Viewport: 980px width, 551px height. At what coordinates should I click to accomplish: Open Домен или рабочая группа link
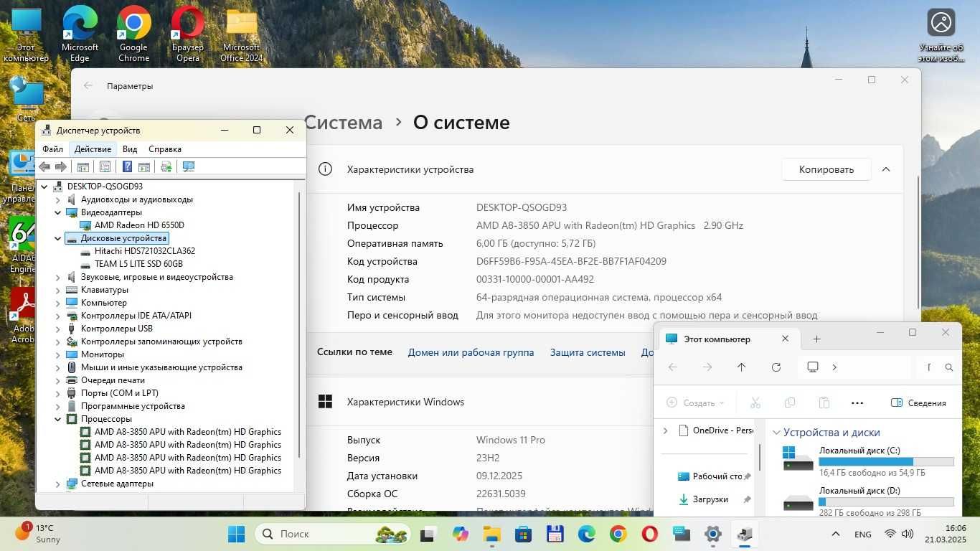tap(471, 352)
